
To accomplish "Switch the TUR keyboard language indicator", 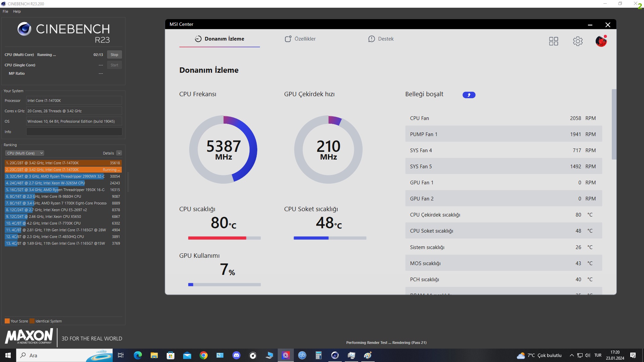I will (598, 355).
